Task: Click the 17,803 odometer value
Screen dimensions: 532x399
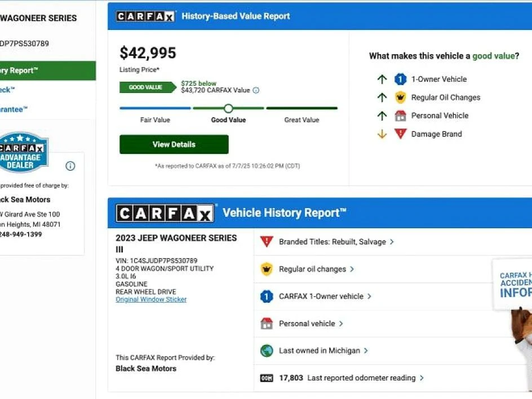Action: point(291,378)
